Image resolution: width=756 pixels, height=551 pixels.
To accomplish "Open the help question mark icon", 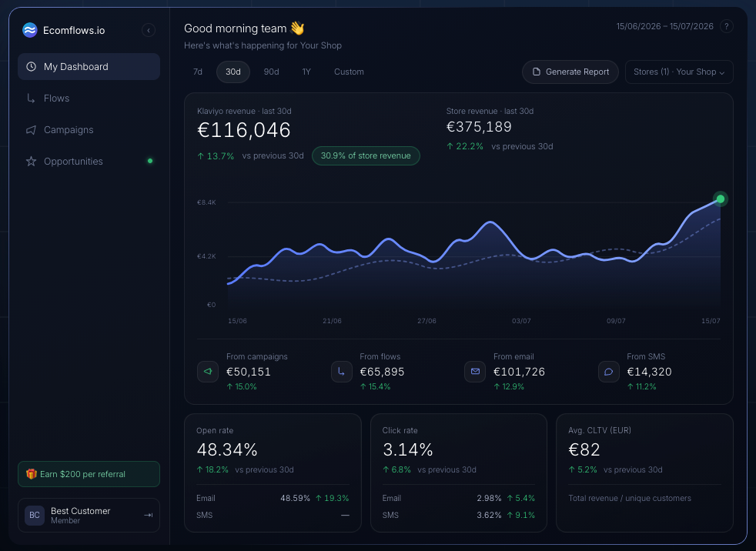I will pos(726,26).
